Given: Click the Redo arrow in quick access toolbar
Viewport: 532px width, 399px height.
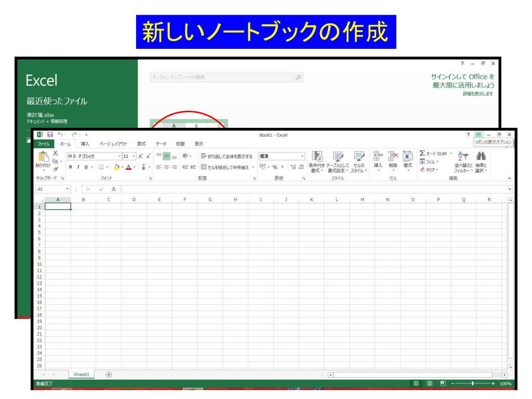Looking at the screenshot, I should [x=74, y=135].
